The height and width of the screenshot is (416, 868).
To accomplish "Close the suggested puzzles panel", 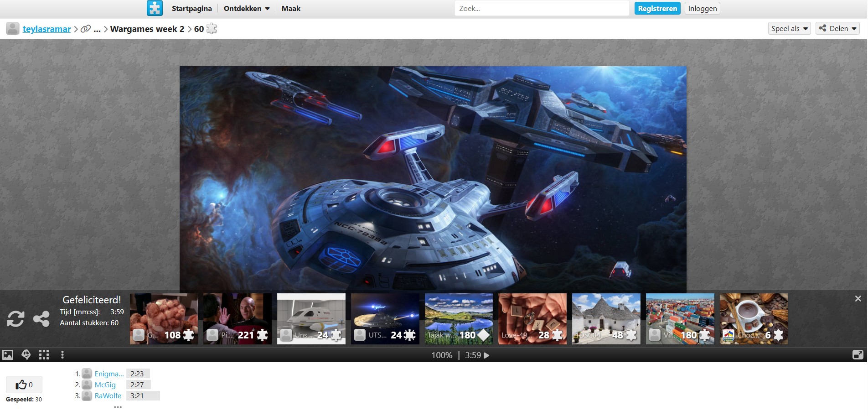I will pos(858,298).
